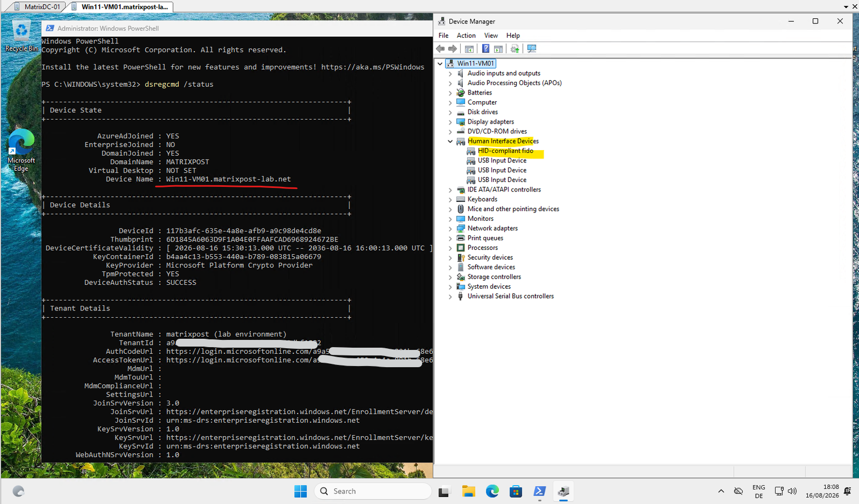Image resolution: width=859 pixels, height=504 pixels.
Task: Show/hide action pane toolbar icon
Action: click(498, 49)
